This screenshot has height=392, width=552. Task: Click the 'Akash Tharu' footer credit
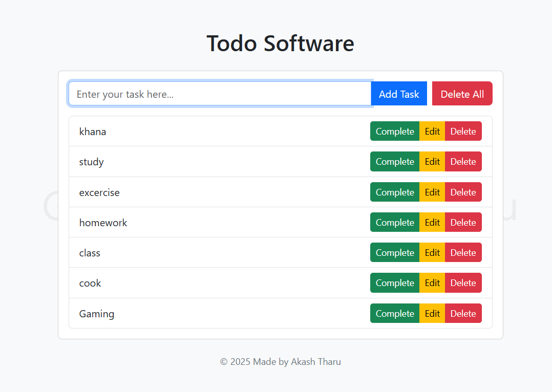coord(316,362)
